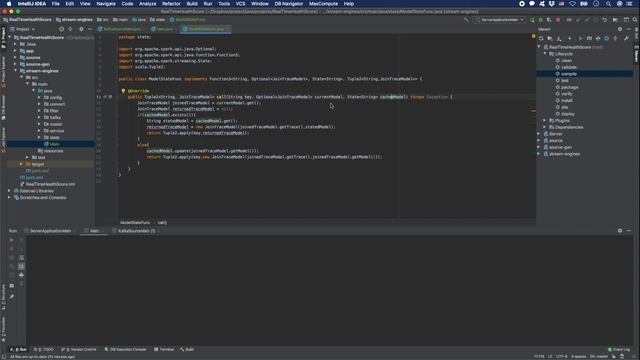Open Project panel gear settings
This screenshot has height=360, width=640.
pyautogui.click(x=81, y=29)
